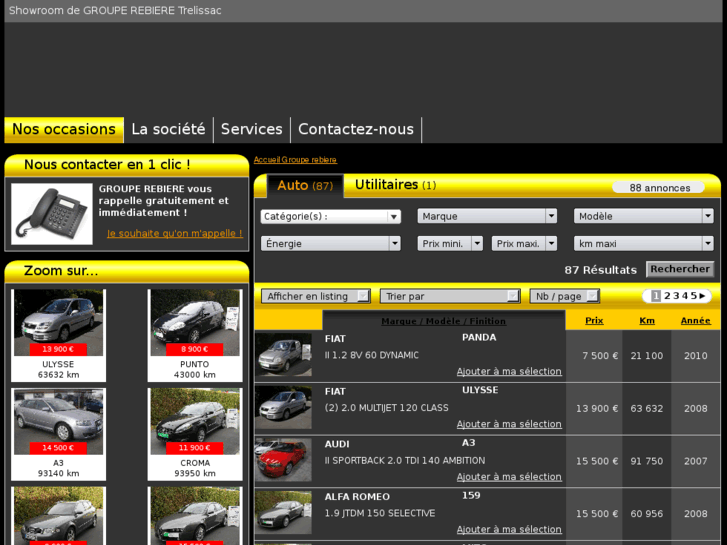
Task: Open the Fiat Panda listing thumbnail
Action: [283, 355]
